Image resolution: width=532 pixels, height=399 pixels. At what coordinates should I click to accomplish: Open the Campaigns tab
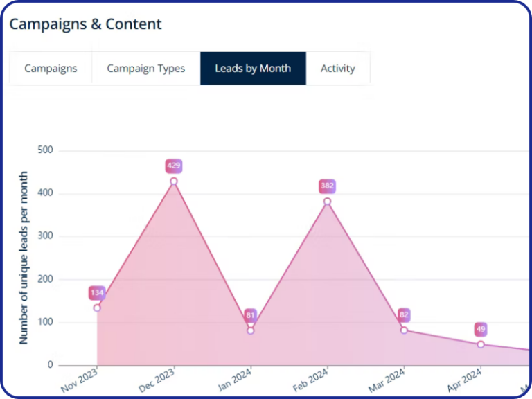[x=51, y=69]
